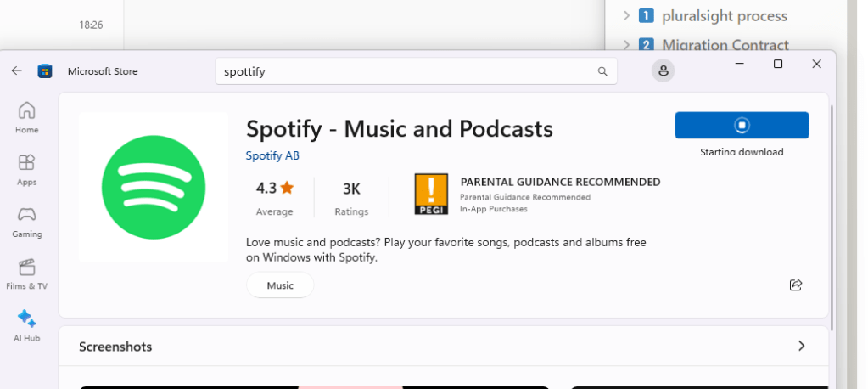Click the PEGI rating badge
Image resolution: width=868 pixels, height=389 pixels.
point(431,194)
